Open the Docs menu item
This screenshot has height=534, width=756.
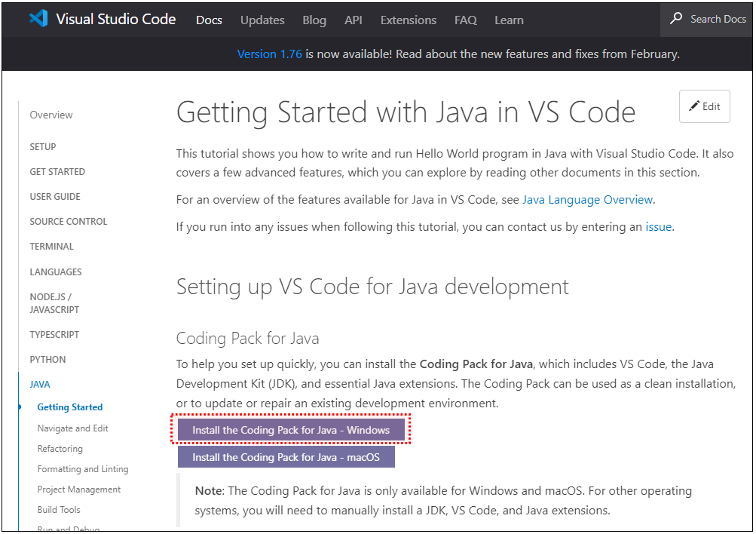pyautogui.click(x=209, y=20)
